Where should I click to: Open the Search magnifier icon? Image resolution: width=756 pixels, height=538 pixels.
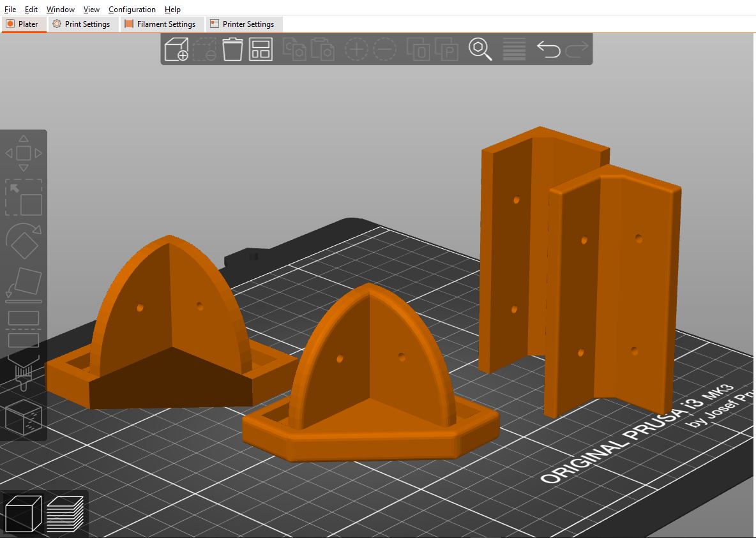click(x=480, y=49)
